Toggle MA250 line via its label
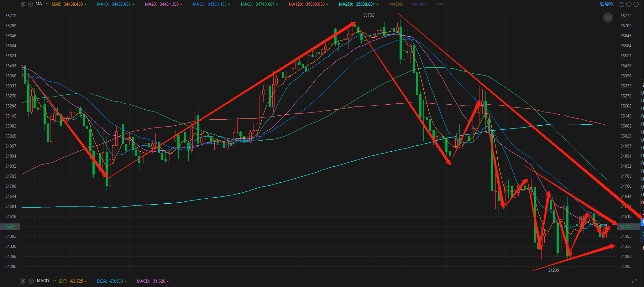644x287 pixels. (346, 4)
